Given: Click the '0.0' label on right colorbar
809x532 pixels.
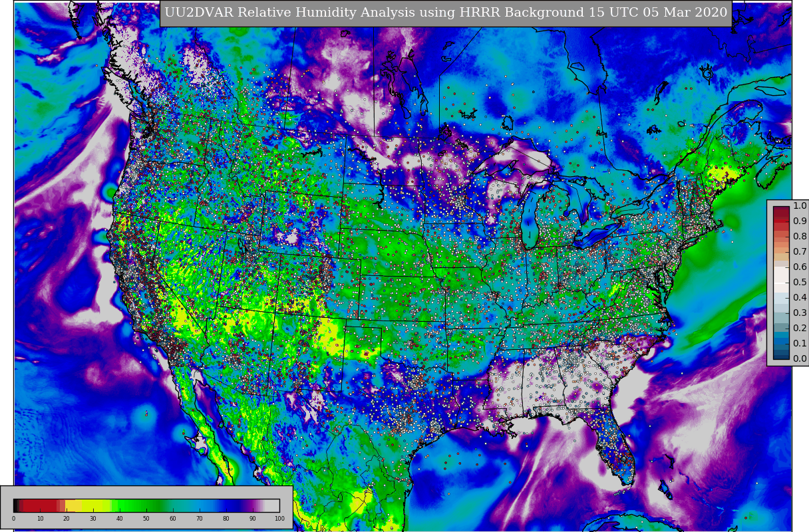Looking at the screenshot, I should (x=800, y=358).
